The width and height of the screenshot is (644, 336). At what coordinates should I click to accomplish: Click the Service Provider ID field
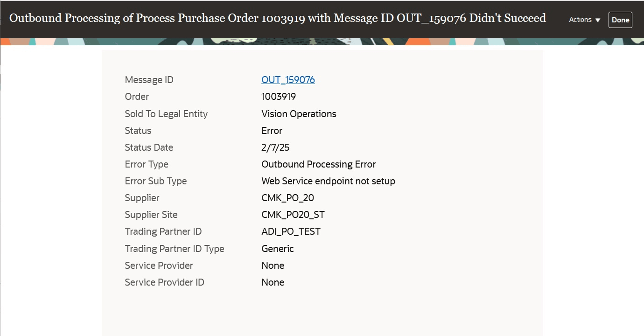(x=273, y=282)
